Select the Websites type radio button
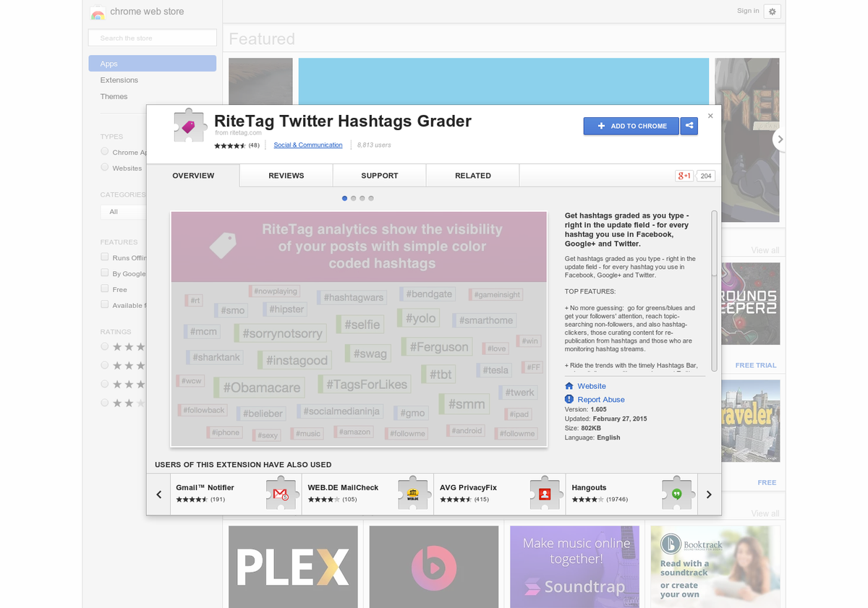The width and height of the screenshot is (868, 608). [x=105, y=167]
